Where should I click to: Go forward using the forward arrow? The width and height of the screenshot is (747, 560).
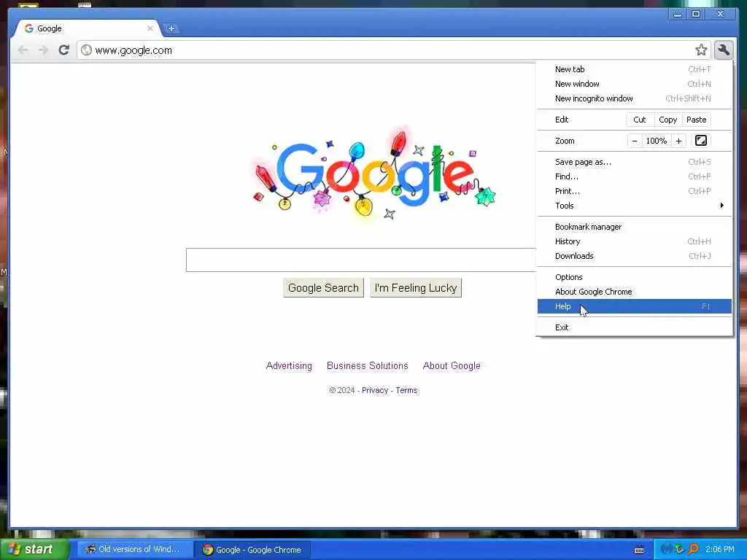pyautogui.click(x=43, y=50)
